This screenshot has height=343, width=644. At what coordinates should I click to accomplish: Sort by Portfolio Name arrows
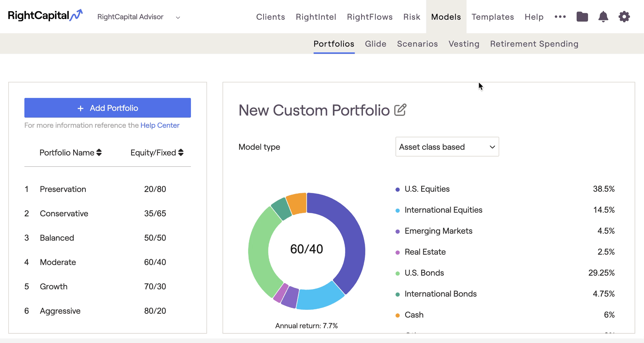click(99, 152)
